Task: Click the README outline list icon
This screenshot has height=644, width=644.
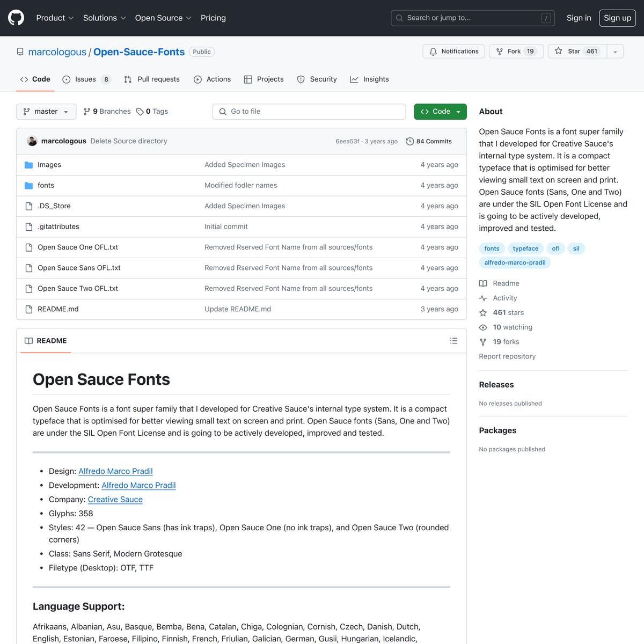Action: [x=453, y=341]
